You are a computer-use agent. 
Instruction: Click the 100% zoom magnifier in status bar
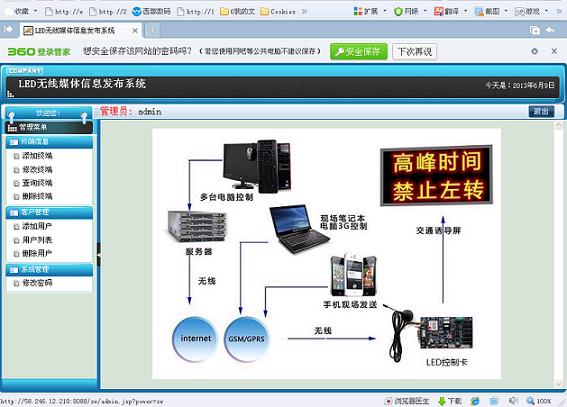(x=530, y=400)
